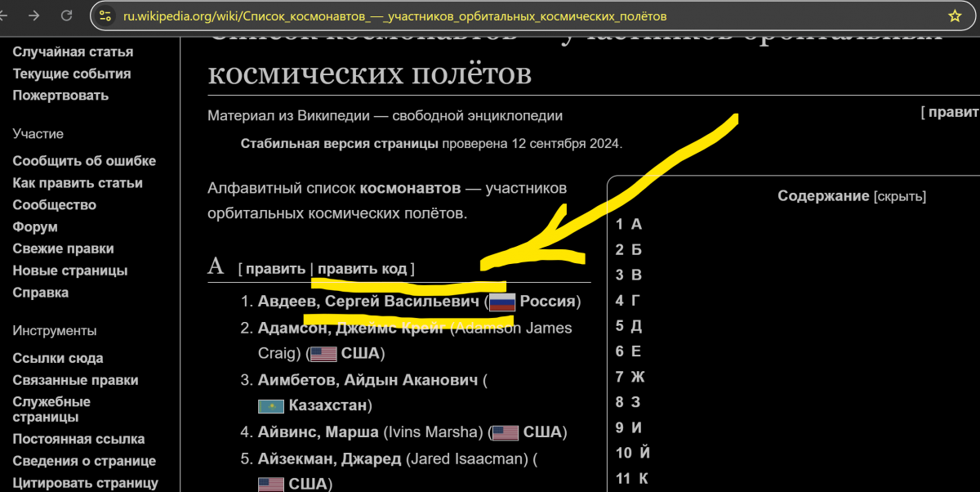Open the Форум sidebar link
Image resolution: width=980 pixels, height=492 pixels.
35,227
